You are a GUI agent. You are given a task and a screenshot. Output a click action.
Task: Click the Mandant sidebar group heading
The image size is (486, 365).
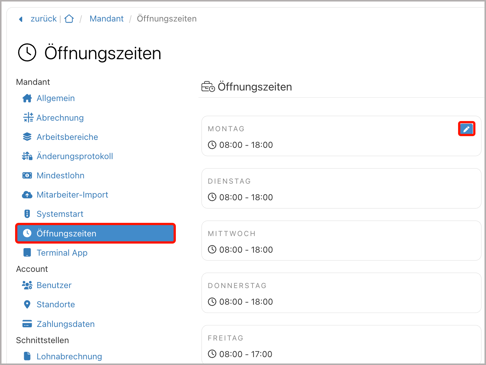[33, 82]
